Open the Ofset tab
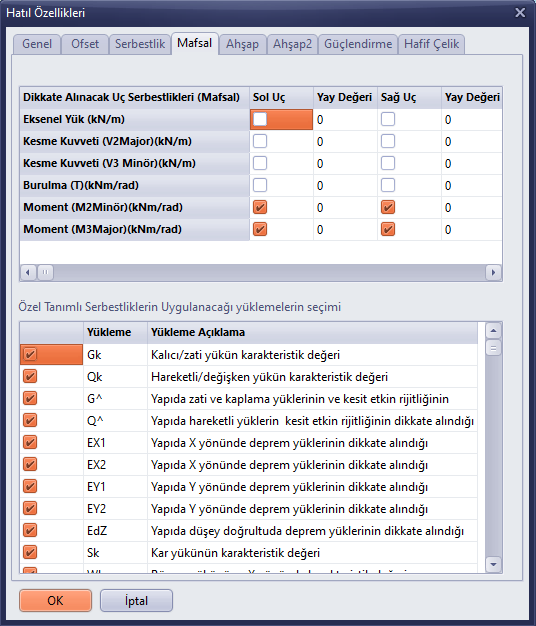The image size is (536, 626). tap(85, 44)
